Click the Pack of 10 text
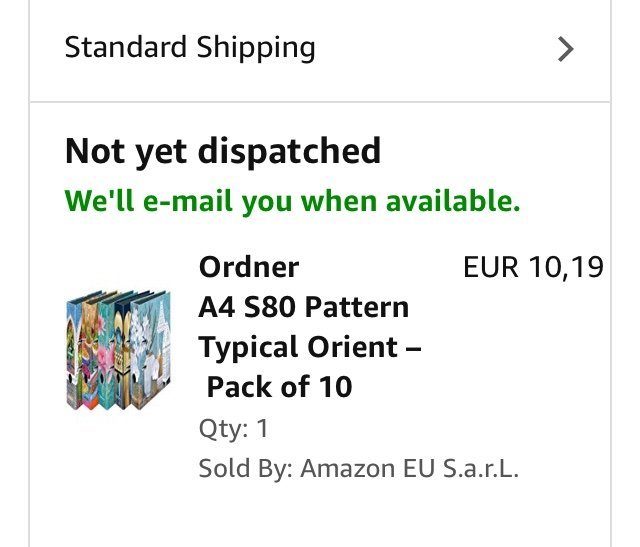Viewport: 640px width, 547px height. point(279,386)
